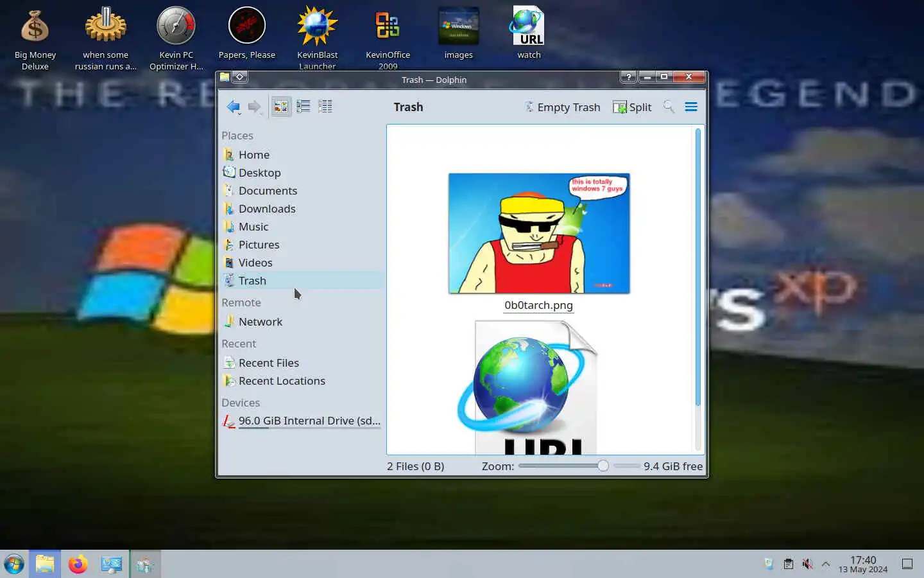Open Videos in Places panel
The image size is (924, 578).
[x=302, y=263]
